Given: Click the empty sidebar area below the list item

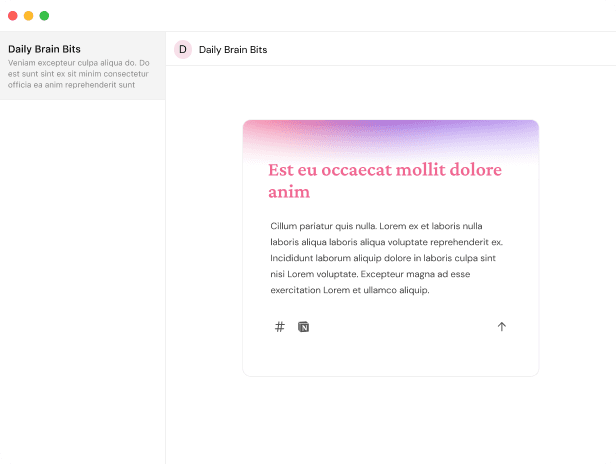Looking at the screenshot, I should pos(82,280).
